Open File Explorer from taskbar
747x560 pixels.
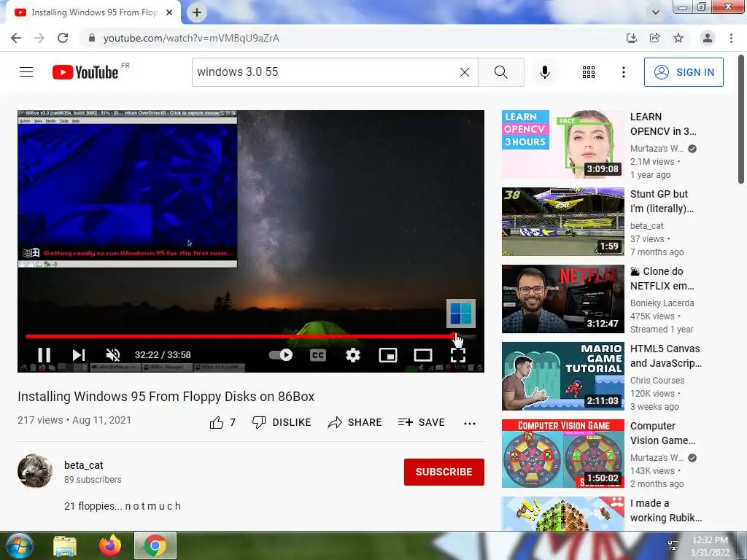coord(65,545)
